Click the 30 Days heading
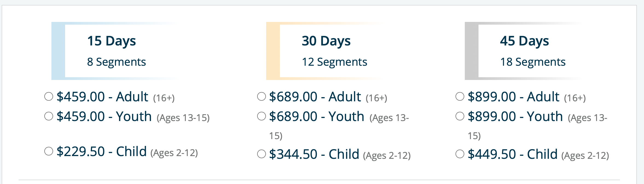Viewport: 644px width, 184px height. [326, 41]
